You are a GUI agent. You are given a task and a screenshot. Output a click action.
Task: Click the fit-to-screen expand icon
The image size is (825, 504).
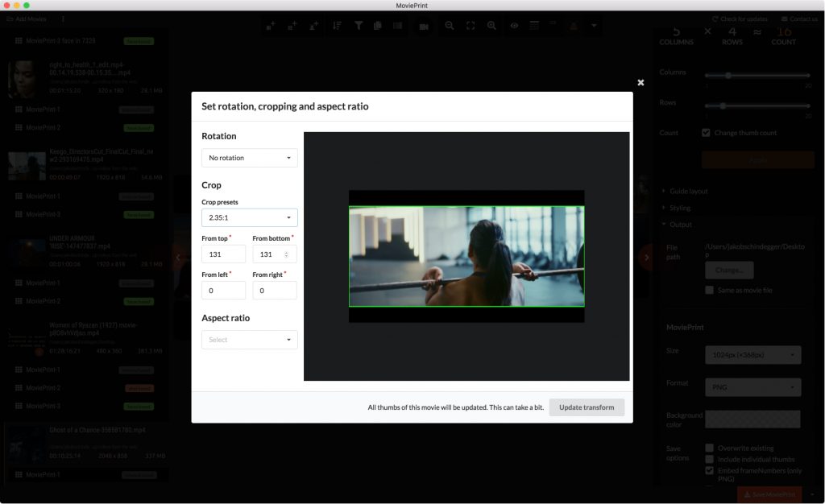471,25
